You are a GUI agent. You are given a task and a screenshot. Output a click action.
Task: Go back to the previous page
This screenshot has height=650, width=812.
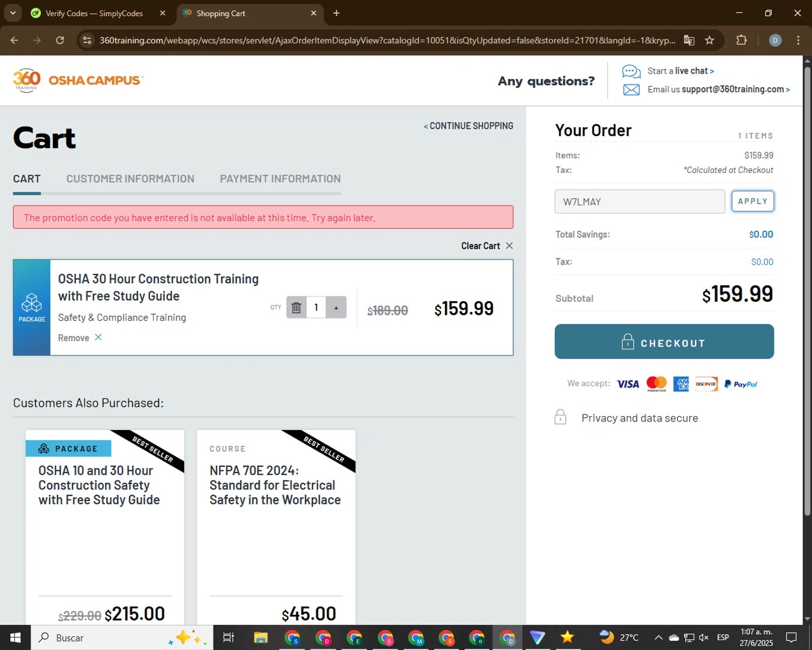[15, 41]
